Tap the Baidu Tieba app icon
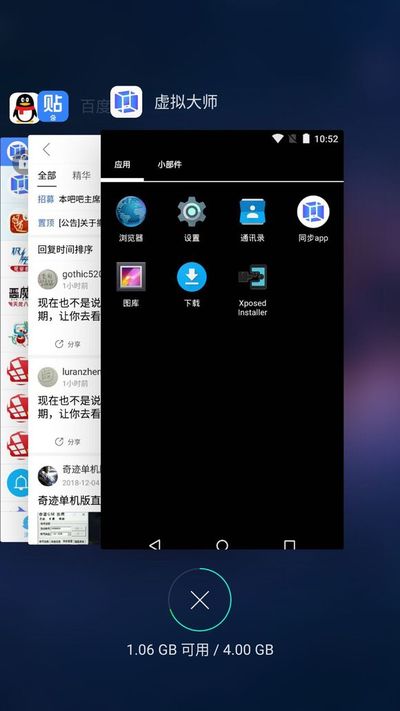Image resolution: width=400 pixels, height=711 pixels. pos(53,106)
